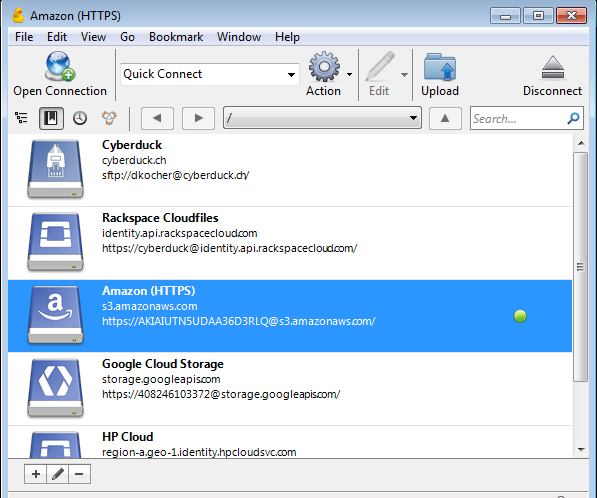
Task: Go back in navigation history
Action: (157, 118)
